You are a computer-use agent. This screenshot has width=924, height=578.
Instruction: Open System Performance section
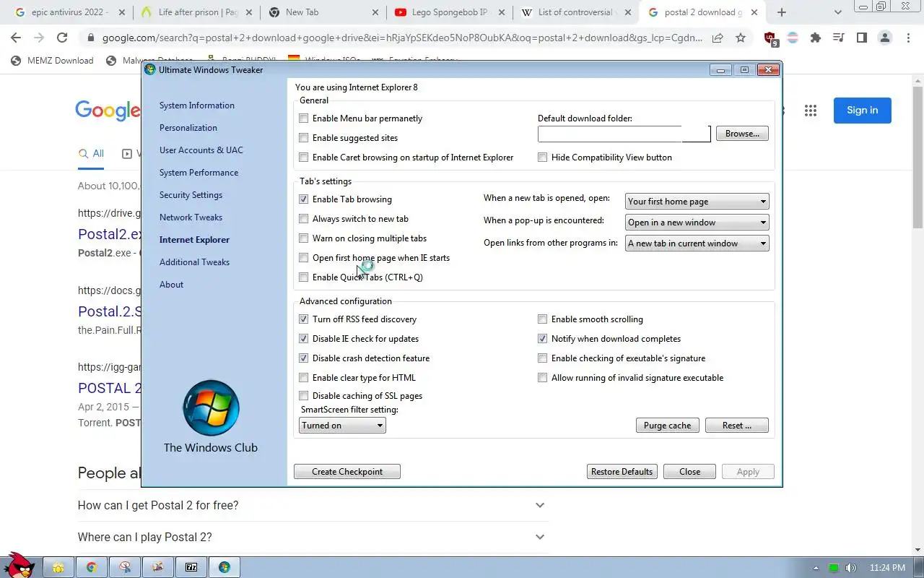(x=199, y=173)
